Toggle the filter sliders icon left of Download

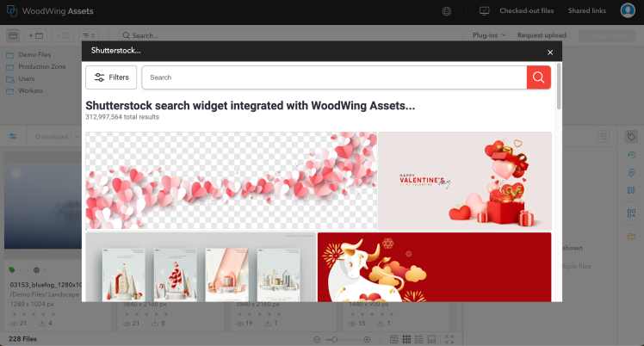point(13,136)
